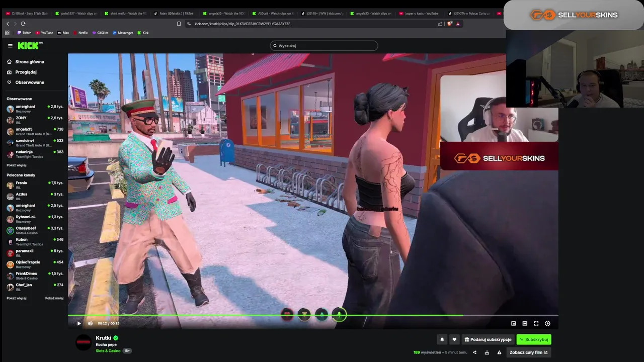Open Chef_jan recommended channel

click(x=35, y=287)
